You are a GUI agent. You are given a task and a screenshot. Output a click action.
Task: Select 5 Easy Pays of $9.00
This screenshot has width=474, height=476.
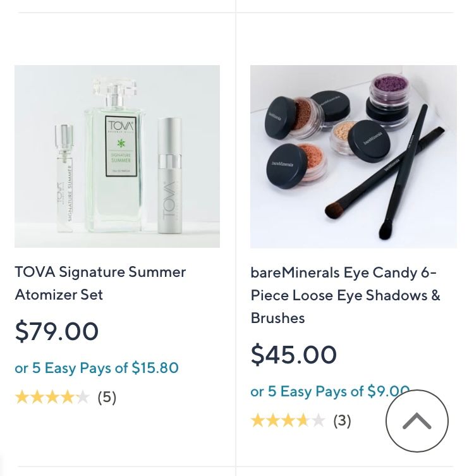(x=329, y=391)
